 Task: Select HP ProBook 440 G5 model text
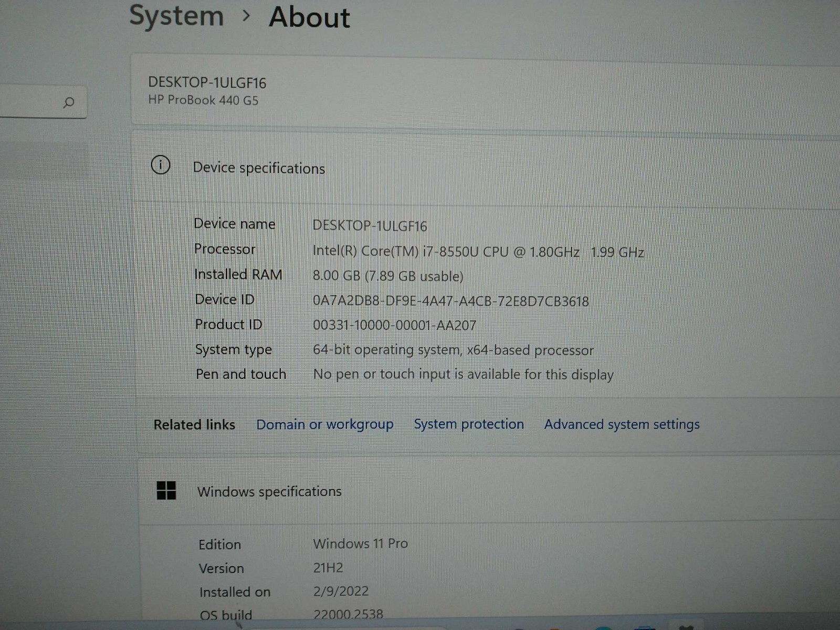coord(203,100)
